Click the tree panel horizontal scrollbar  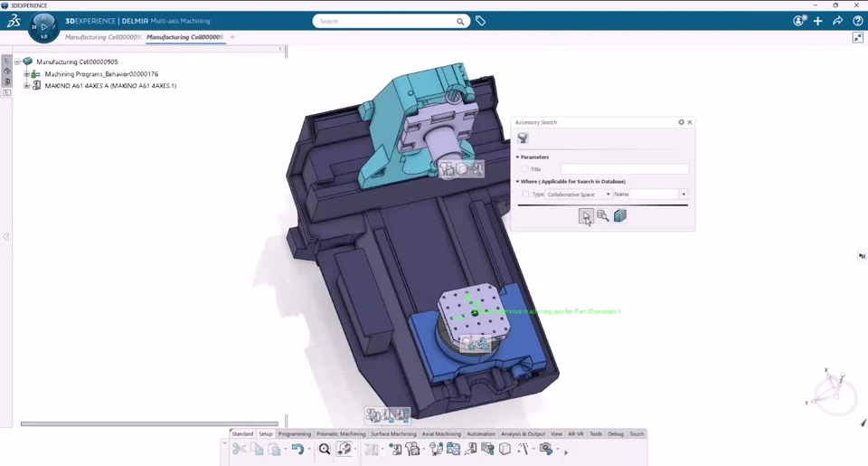pyautogui.click(x=149, y=423)
